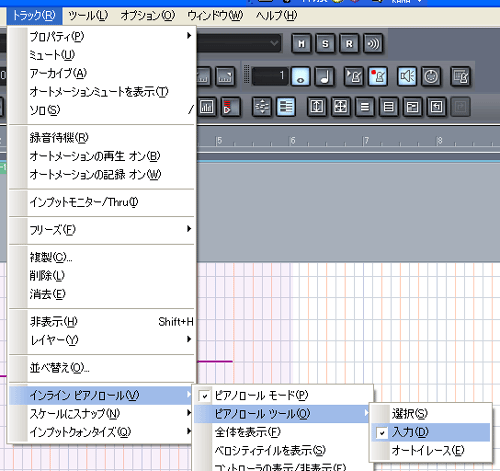Viewport: 500px width, 471px height.
Task: Click the boxed horizontal-lines track height icon
Action: point(388,107)
